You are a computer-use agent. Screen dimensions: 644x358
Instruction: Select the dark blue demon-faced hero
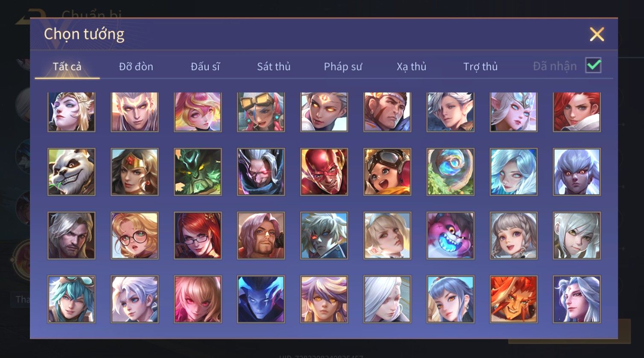point(261,299)
